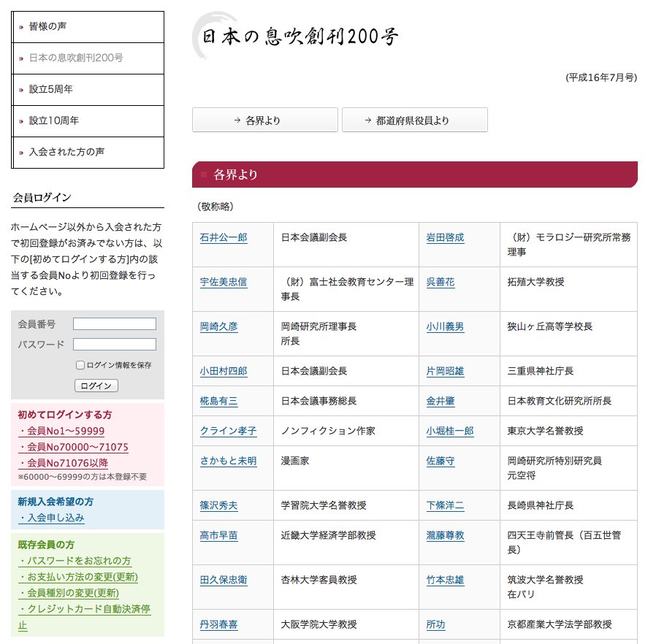
Task: Open the 小川義男 name link
Action: click(445, 327)
